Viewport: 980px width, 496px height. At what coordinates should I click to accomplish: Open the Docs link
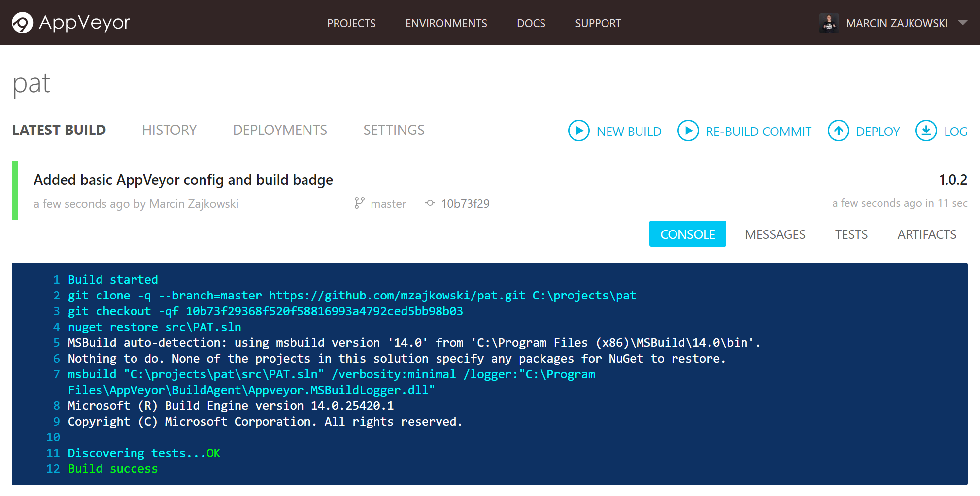tap(531, 23)
